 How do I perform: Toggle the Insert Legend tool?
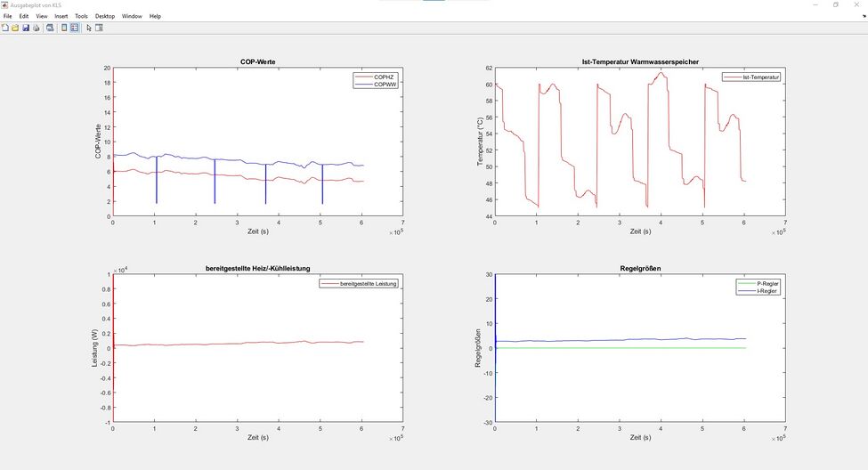(75, 28)
